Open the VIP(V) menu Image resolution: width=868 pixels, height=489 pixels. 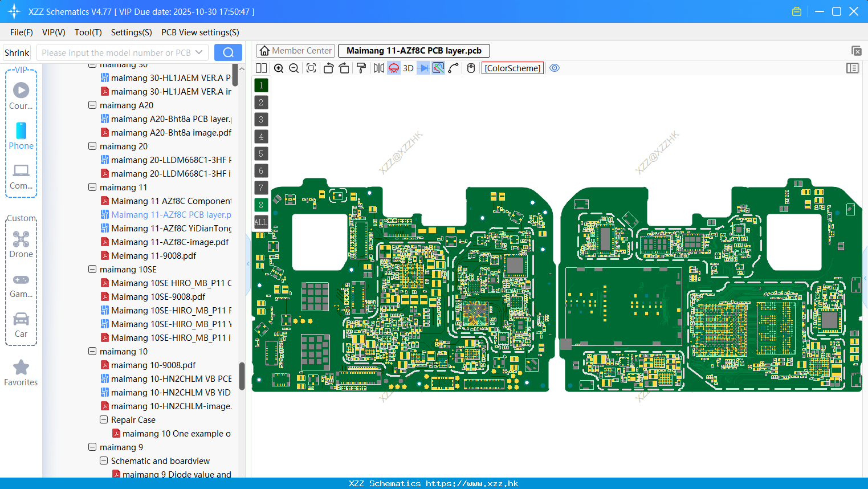click(x=54, y=32)
